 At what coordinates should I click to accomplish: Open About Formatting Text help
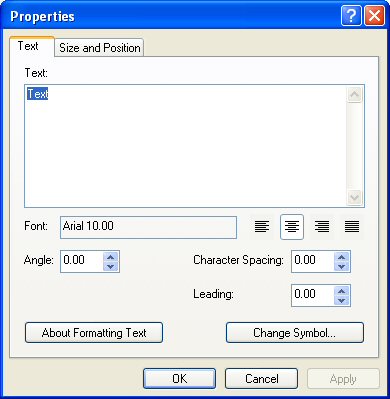click(94, 333)
